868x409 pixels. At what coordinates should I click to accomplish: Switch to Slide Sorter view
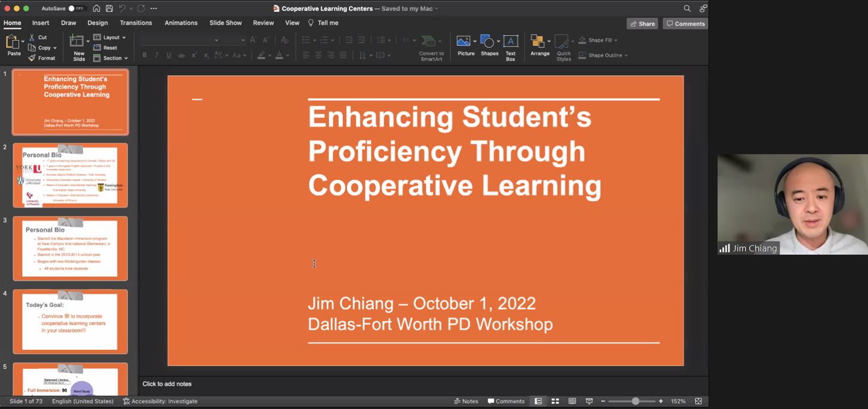[x=555, y=401]
